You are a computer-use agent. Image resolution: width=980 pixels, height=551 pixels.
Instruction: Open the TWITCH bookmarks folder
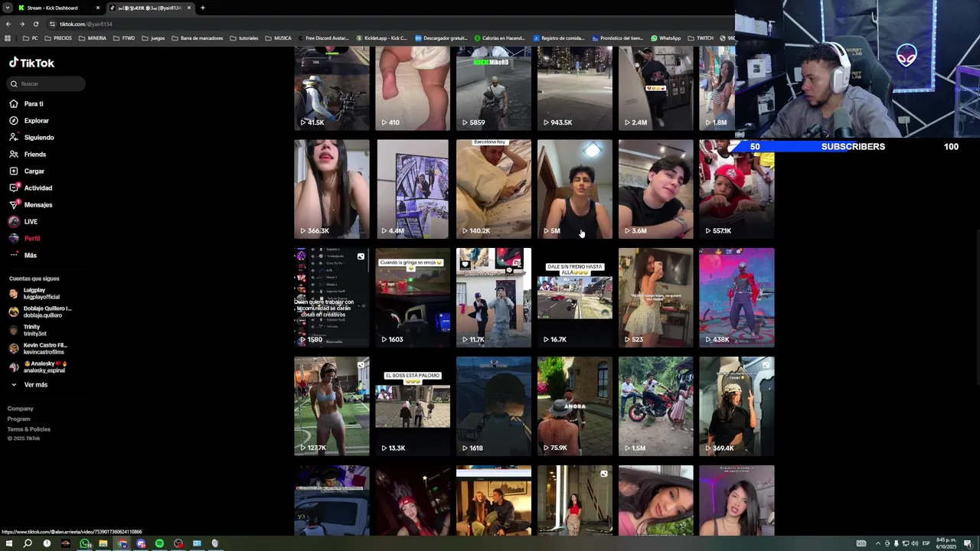[700, 38]
